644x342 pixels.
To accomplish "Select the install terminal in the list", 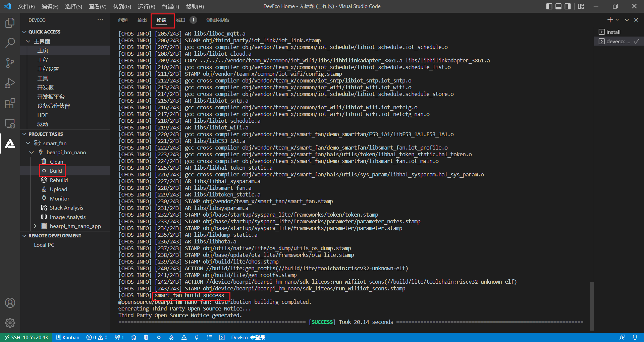I will pos(619,32).
